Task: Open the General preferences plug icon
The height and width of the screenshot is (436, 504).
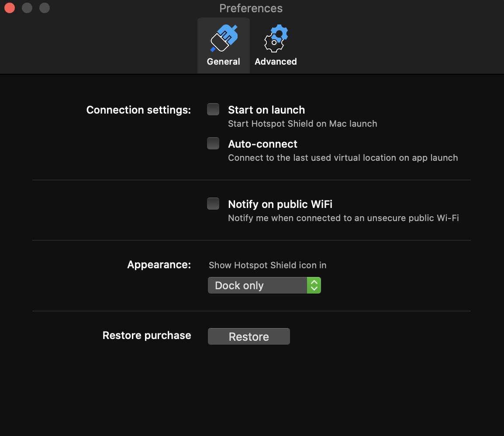Action: pos(224,38)
